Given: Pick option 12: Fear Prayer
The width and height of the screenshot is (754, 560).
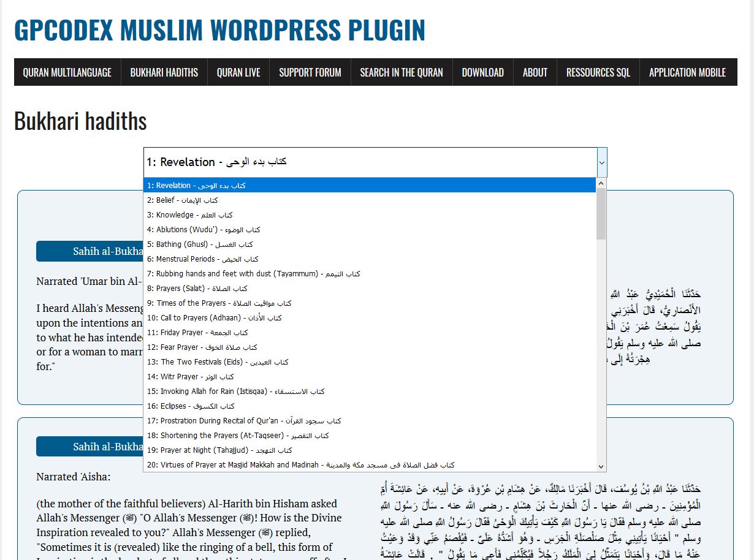Looking at the screenshot, I should [x=370, y=347].
